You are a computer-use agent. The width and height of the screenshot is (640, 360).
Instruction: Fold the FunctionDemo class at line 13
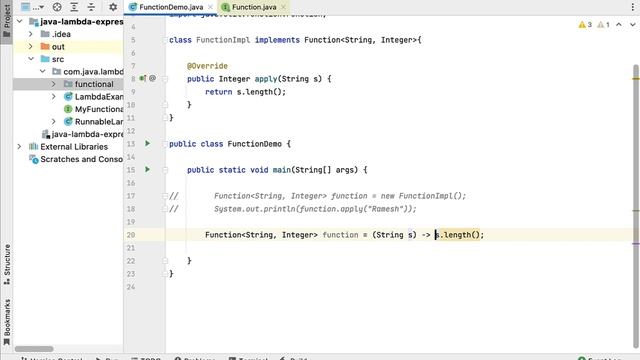click(x=164, y=144)
